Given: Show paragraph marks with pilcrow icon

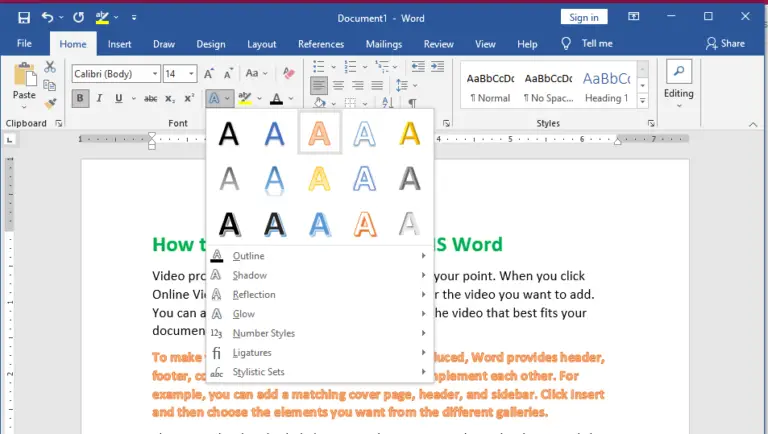Looking at the screenshot, I should coord(412,103).
